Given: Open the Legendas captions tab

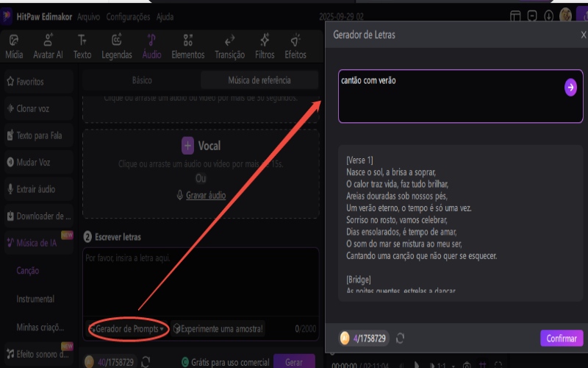Looking at the screenshot, I should click(x=117, y=46).
